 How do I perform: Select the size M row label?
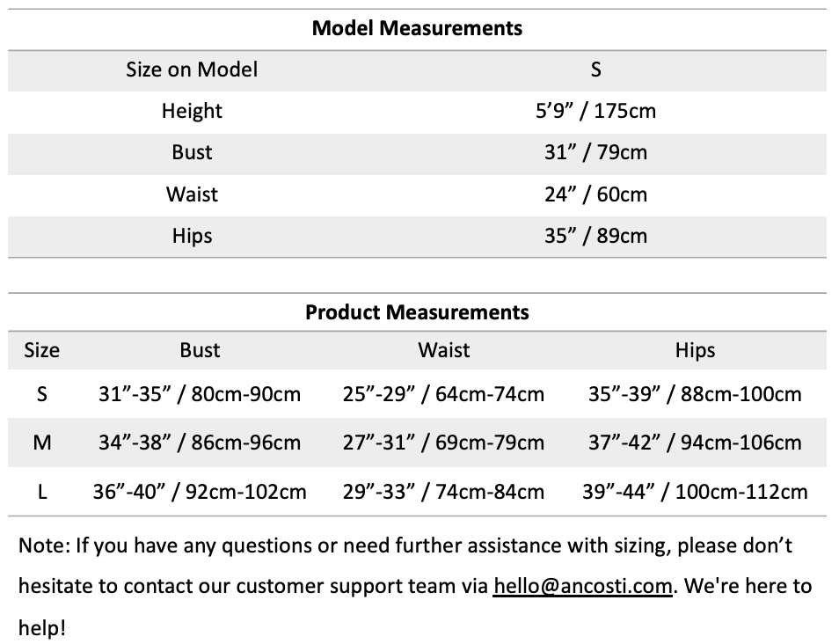[x=41, y=443]
